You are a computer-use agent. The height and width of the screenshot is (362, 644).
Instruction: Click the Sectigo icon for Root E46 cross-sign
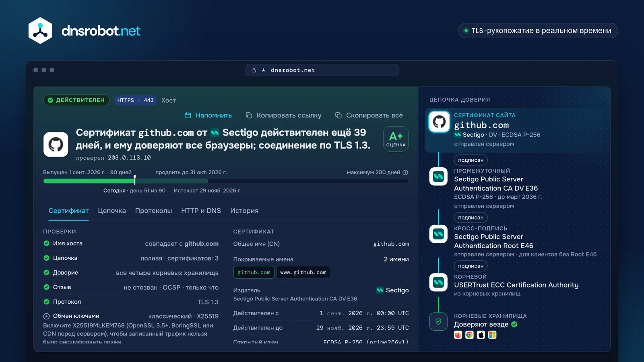click(438, 234)
